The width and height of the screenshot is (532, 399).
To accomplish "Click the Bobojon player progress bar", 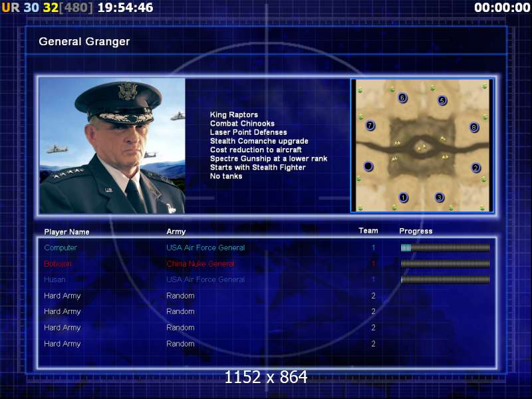I will click(x=445, y=263).
